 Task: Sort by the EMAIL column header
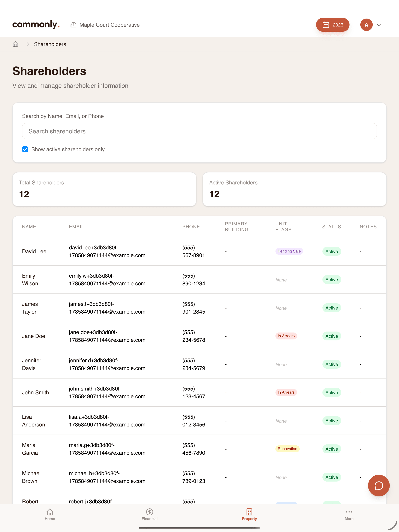[77, 227]
